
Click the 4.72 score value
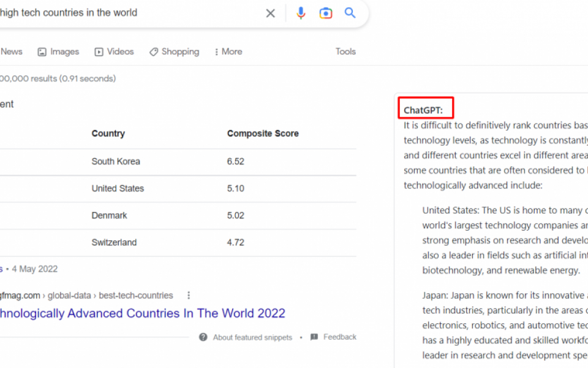pyautogui.click(x=235, y=243)
